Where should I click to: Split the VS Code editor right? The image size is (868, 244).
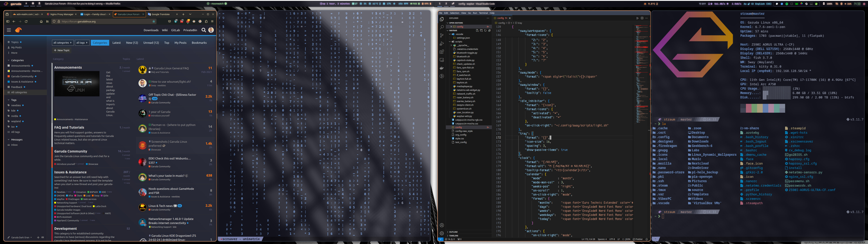(x=642, y=18)
